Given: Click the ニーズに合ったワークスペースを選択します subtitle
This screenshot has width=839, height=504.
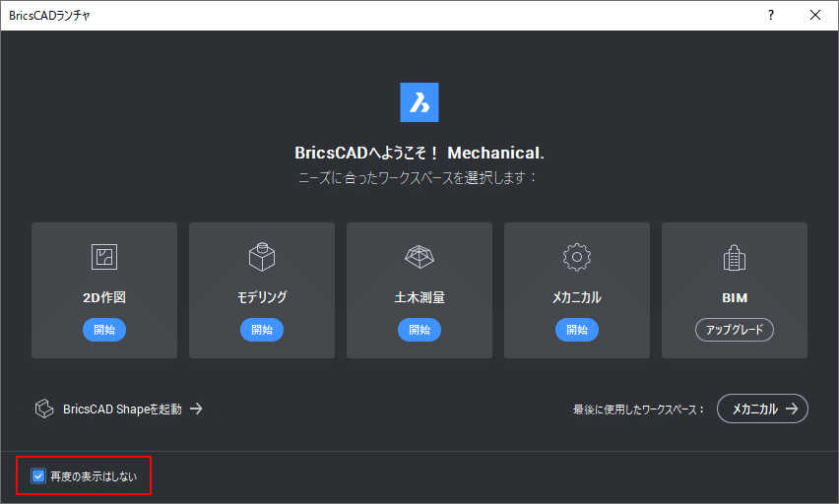Looking at the screenshot, I should tap(418, 177).
